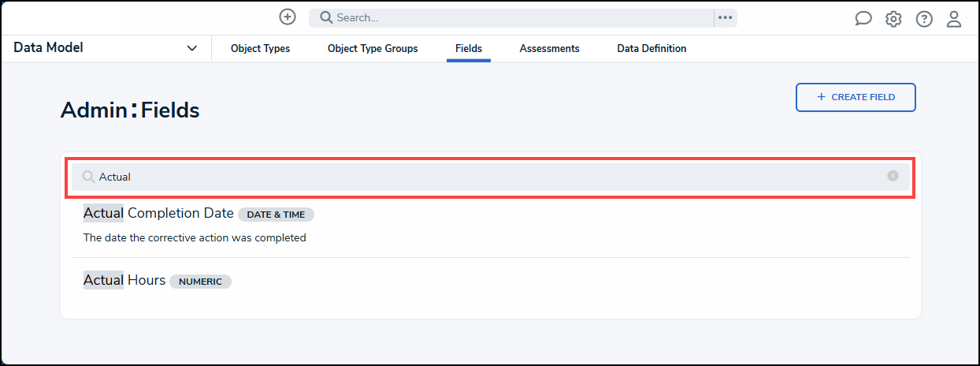Screen dimensions: 980x366
Task: Open the Actual Hours field
Action: (124, 280)
